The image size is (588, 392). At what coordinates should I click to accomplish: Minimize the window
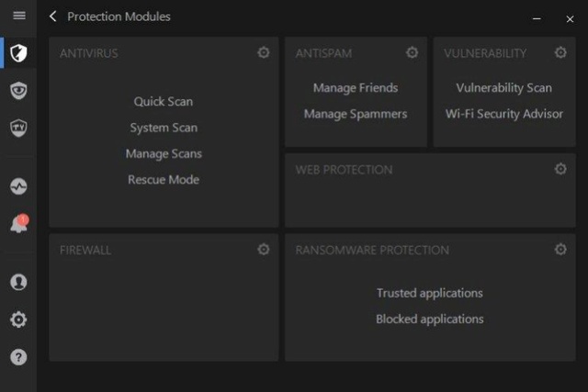pos(537,18)
